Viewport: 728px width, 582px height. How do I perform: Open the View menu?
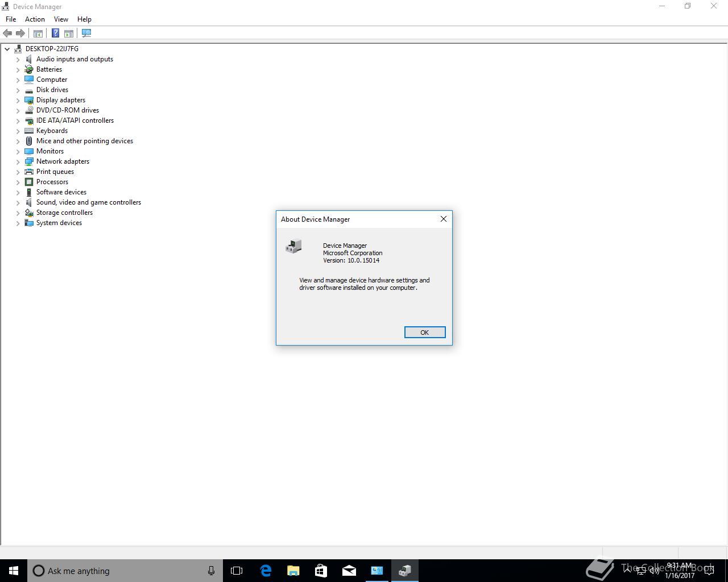pyautogui.click(x=61, y=19)
